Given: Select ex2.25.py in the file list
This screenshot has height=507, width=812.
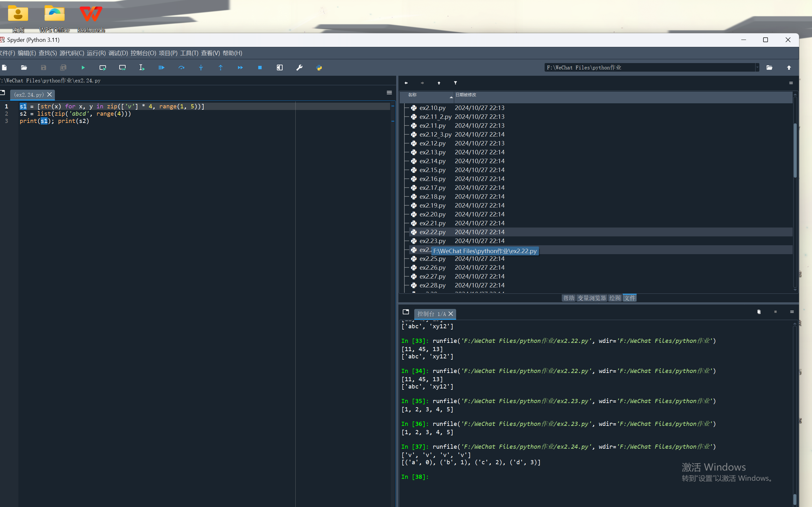Looking at the screenshot, I should (x=433, y=259).
